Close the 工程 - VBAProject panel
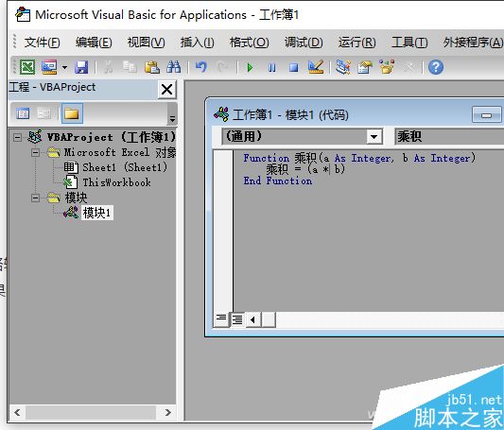 (167, 89)
